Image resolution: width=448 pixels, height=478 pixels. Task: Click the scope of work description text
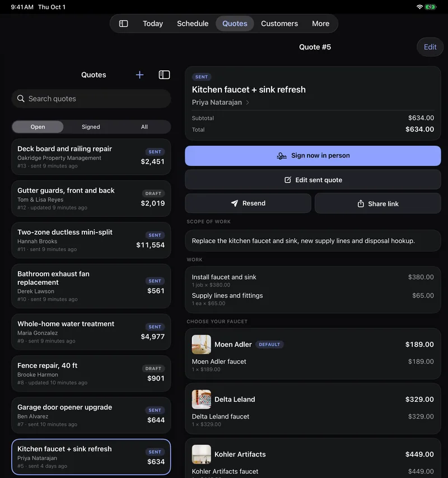pyautogui.click(x=303, y=241)
